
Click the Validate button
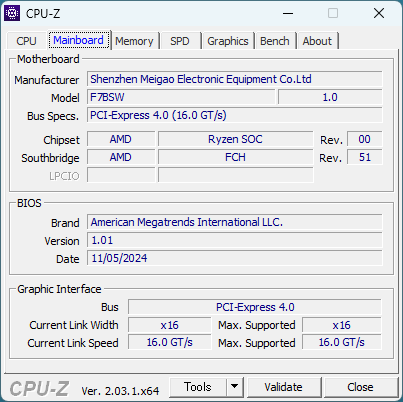click(x=284, y=387)
